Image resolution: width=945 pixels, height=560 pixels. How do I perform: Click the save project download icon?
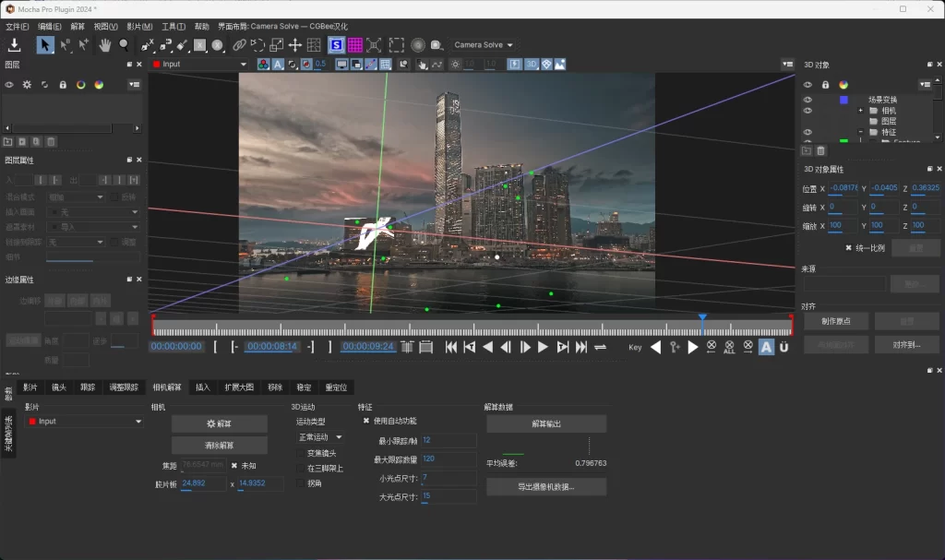tap(15, 44)
